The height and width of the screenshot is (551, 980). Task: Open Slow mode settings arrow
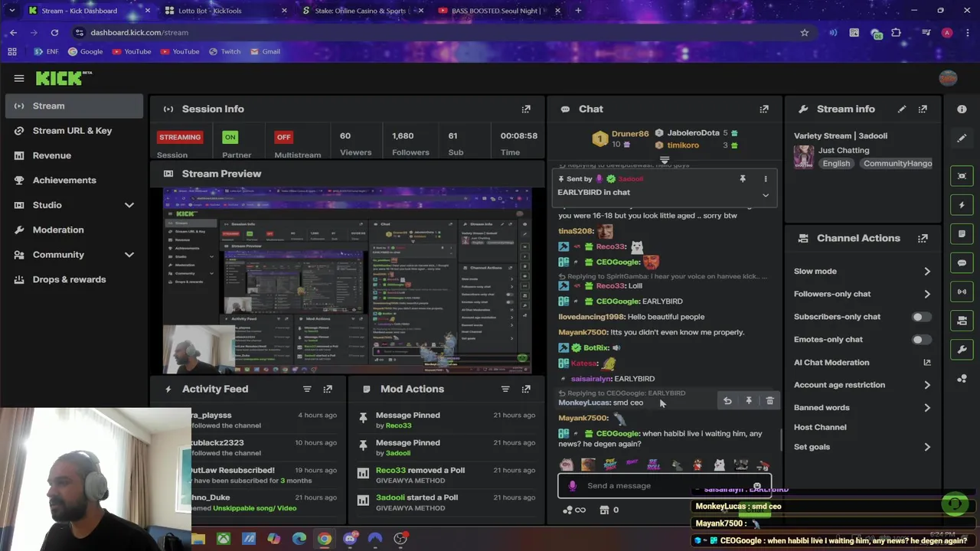[x=927, y=272]
